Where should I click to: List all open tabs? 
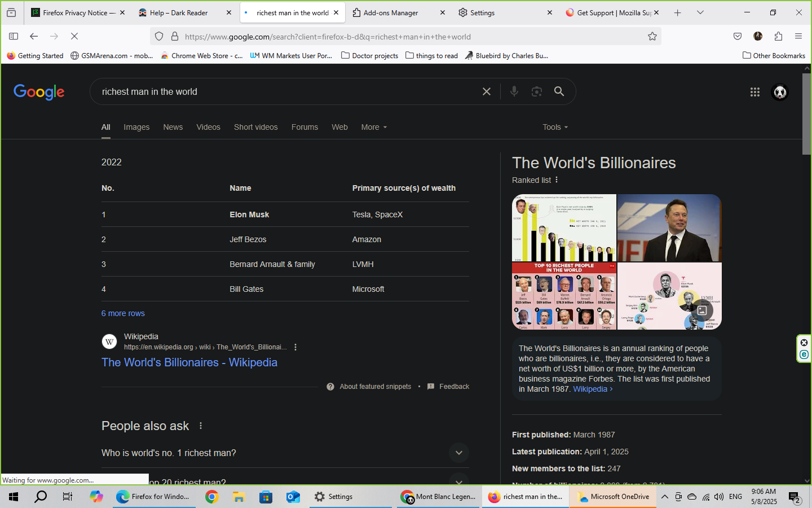click(x=700, y=12)
